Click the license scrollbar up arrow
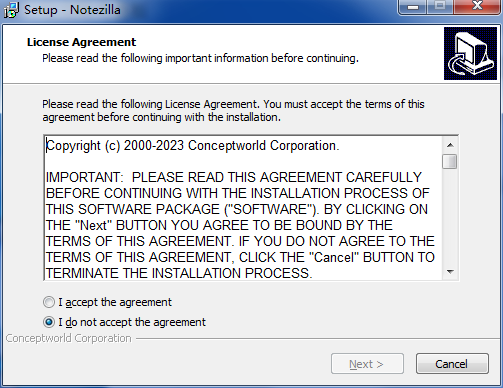503x388 pixels. (x=450, y=145)
